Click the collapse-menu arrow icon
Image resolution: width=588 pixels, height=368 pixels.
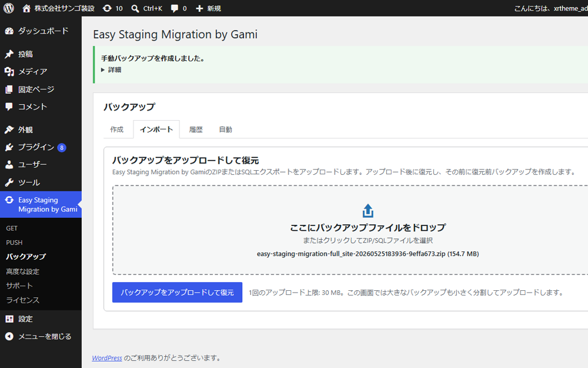click(x=9, y=336)
